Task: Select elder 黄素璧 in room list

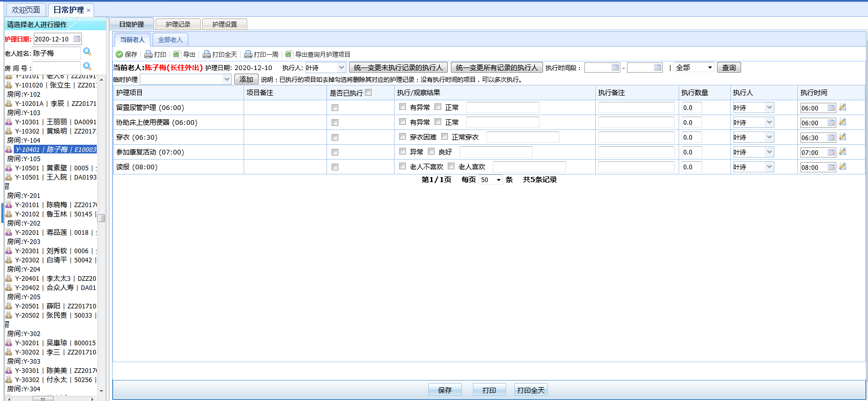Action: [56, 168]
